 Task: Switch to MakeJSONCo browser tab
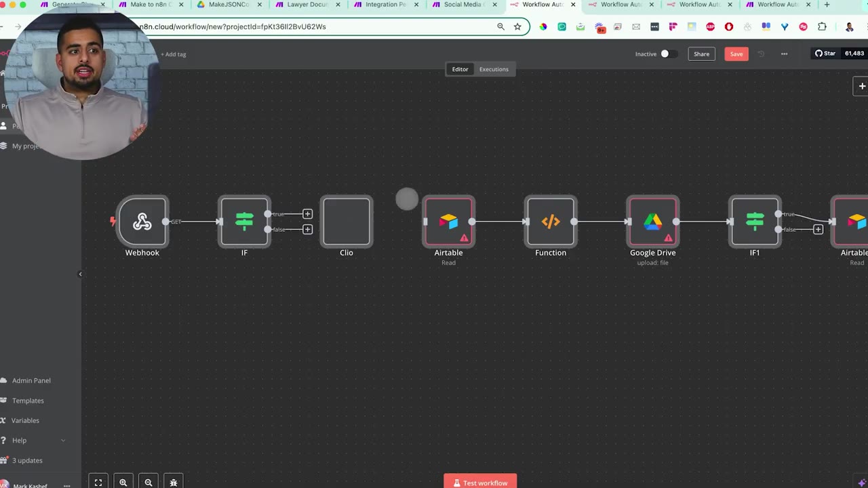pos(229,5)
